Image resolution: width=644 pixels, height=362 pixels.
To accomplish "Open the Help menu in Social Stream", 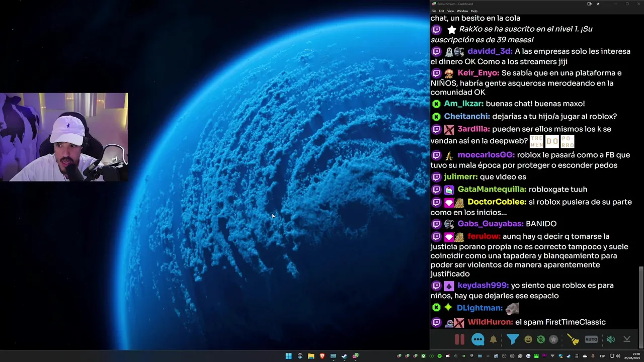I will point(474,11).
